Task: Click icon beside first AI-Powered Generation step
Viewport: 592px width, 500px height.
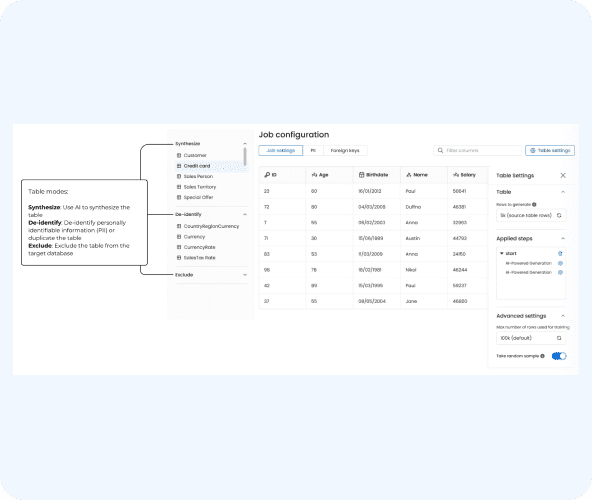Action: 560,263
